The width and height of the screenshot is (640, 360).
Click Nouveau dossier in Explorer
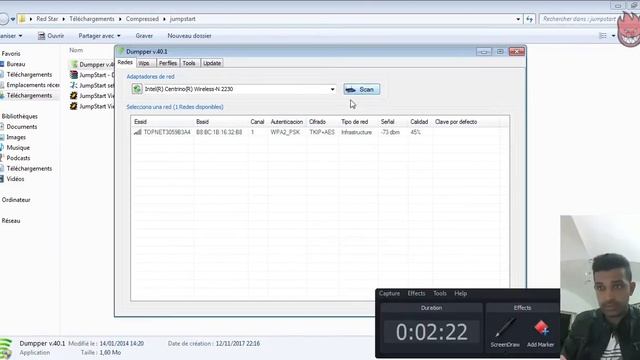(x=189, y=36)
